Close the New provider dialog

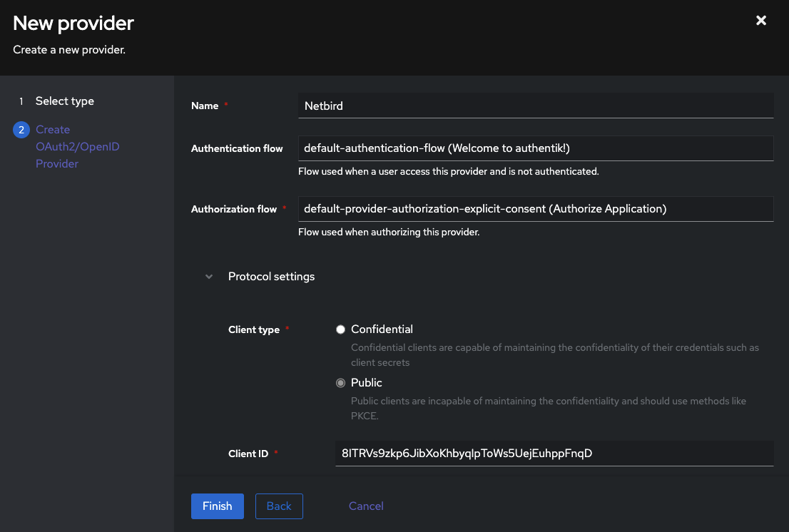pyautogui.click(x=760, y=20)
